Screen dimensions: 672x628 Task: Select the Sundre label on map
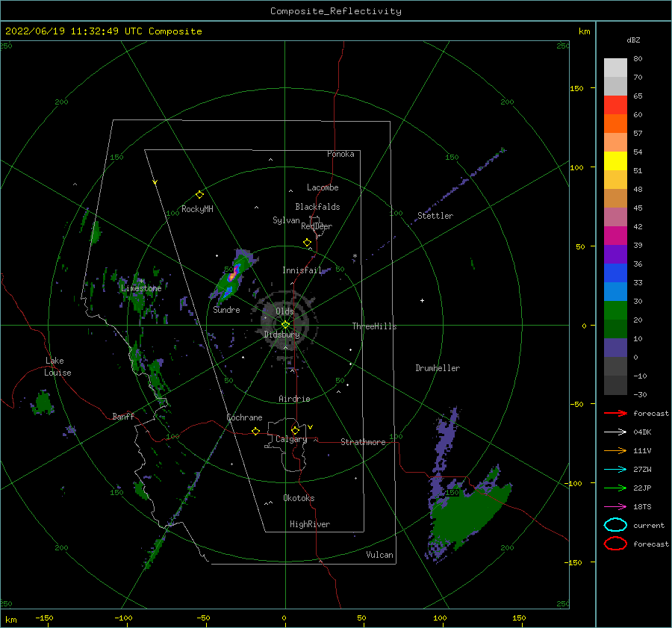point(226,310)
